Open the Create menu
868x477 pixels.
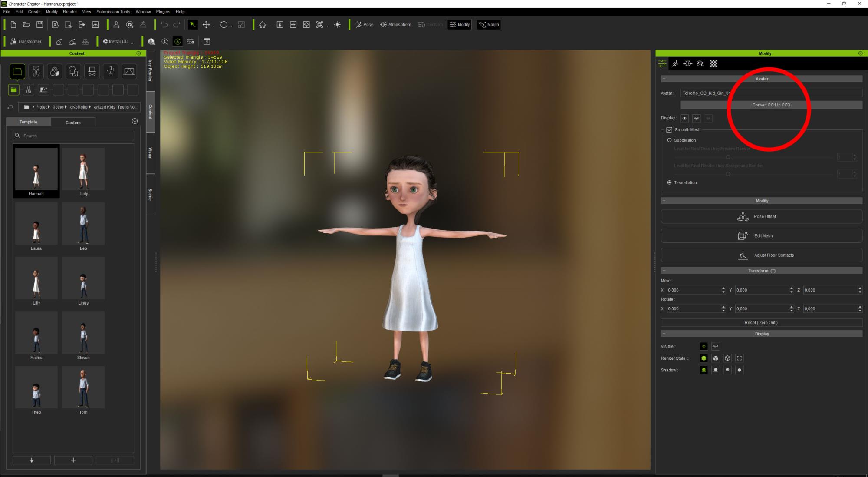click(x=34, y=12)
